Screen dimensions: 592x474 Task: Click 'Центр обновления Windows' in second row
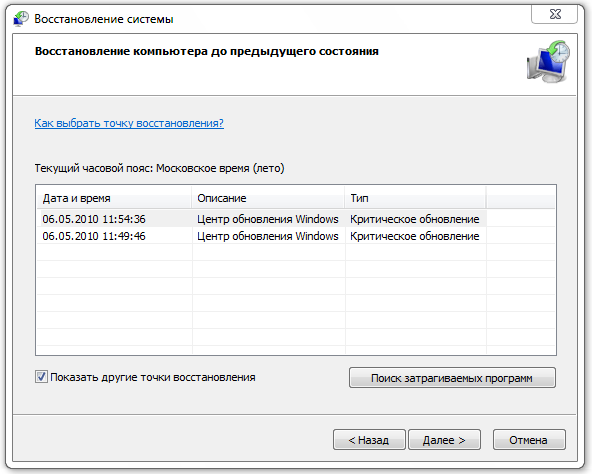[268, 236]
